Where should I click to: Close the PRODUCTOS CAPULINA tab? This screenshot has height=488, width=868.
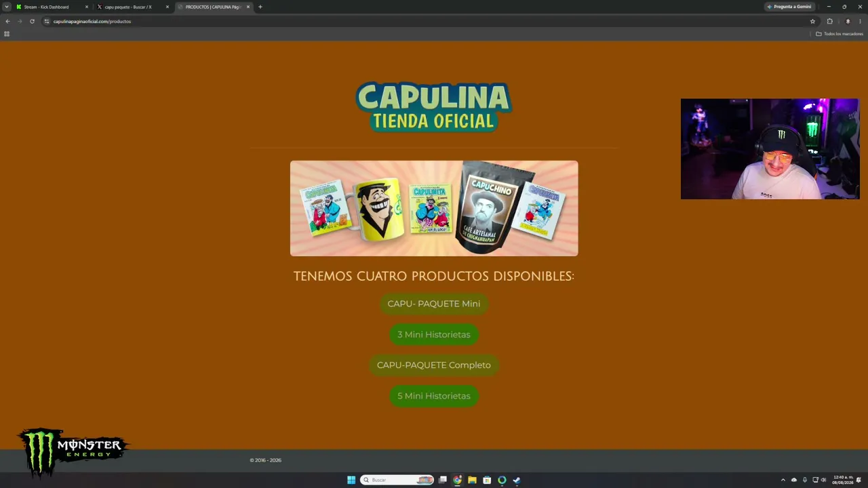pos(248,7)
